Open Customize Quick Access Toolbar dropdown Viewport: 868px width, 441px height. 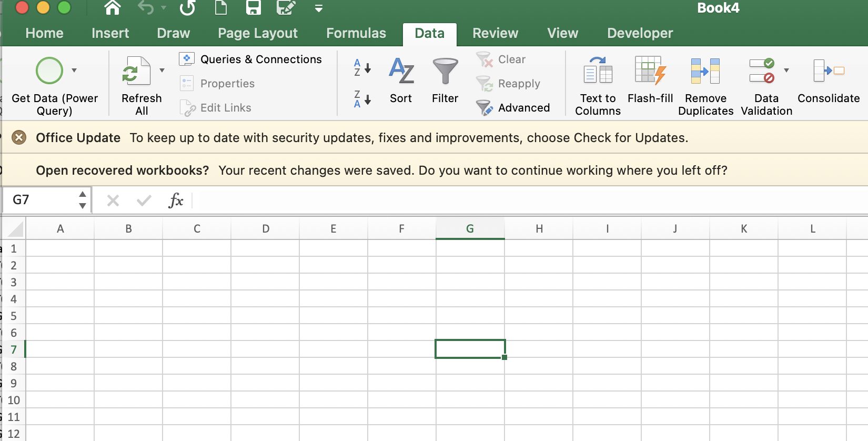pos(319,8)
